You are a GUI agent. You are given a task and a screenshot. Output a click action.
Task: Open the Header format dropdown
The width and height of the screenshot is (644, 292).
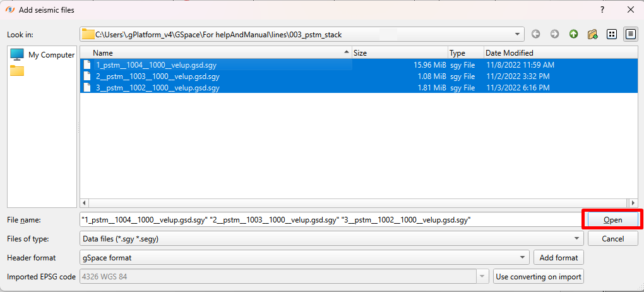tap(522, 257)
